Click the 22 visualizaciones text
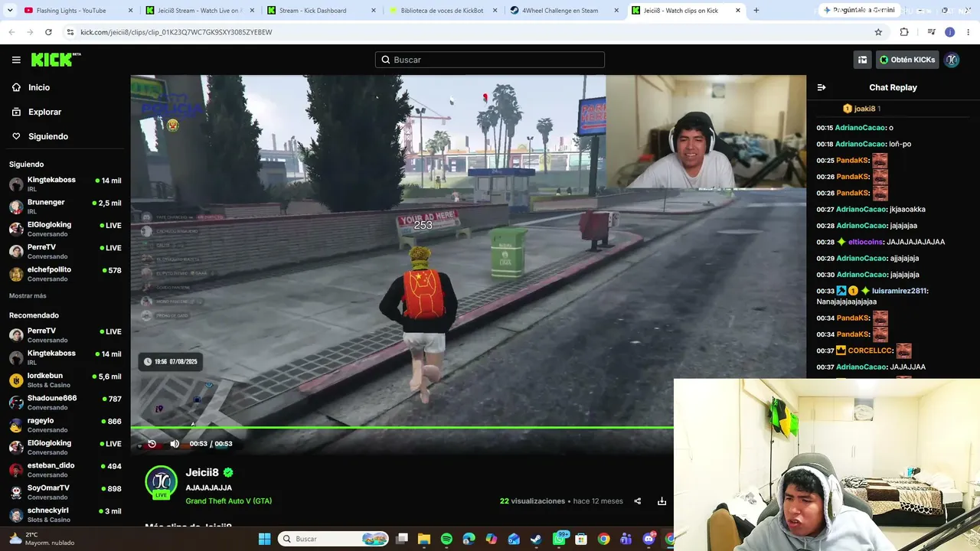 (532, 501)
